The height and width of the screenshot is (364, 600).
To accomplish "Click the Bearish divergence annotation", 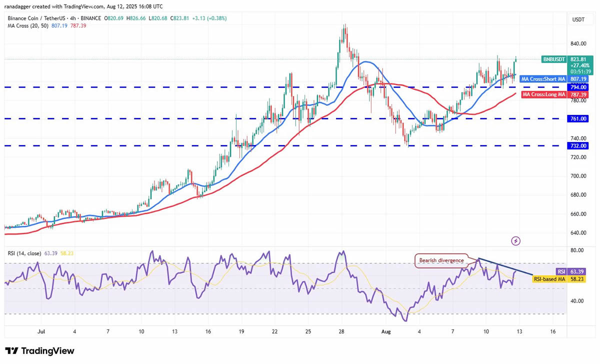I will (x=439, y=260).
